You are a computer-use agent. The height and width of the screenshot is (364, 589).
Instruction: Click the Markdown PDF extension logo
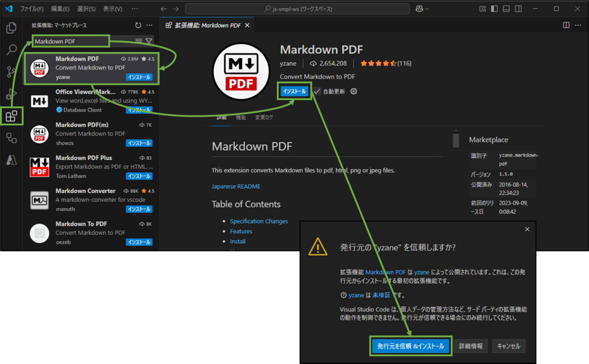coord(241,72)
